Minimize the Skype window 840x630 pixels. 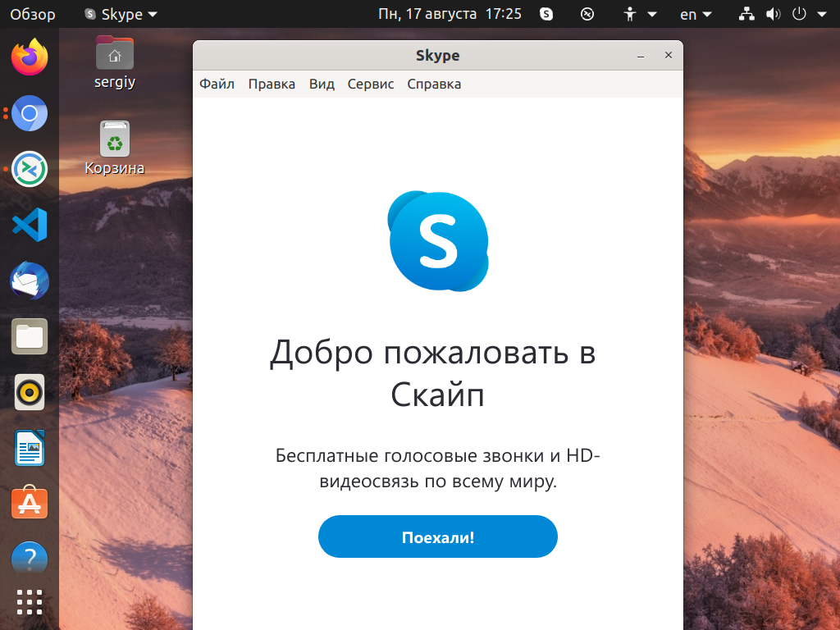click(640, 55)
